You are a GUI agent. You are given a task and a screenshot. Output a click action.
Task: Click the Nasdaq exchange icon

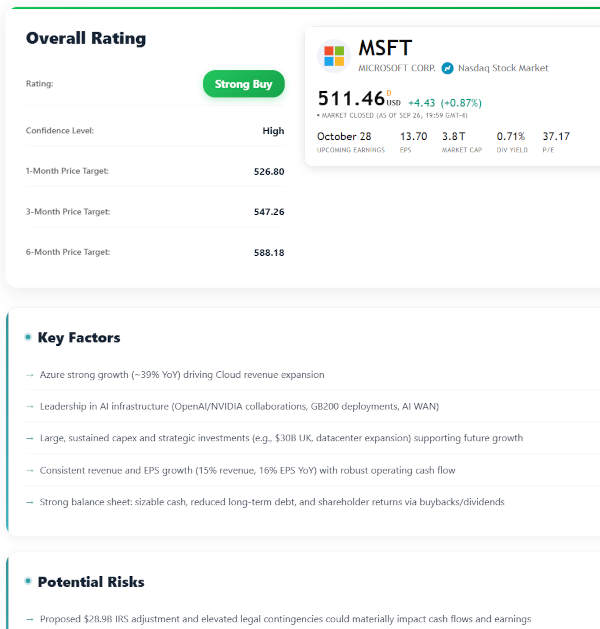[x=447, y=68]
